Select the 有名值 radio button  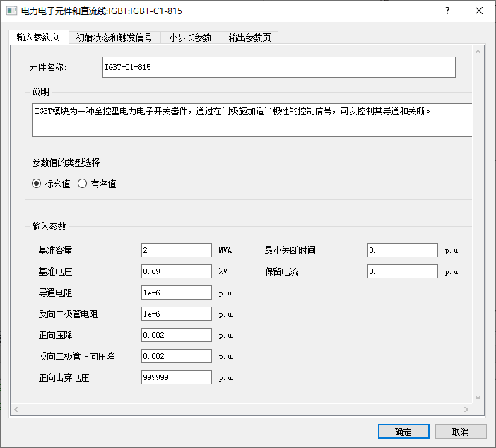pyautogui.click(x=82, y=184)
